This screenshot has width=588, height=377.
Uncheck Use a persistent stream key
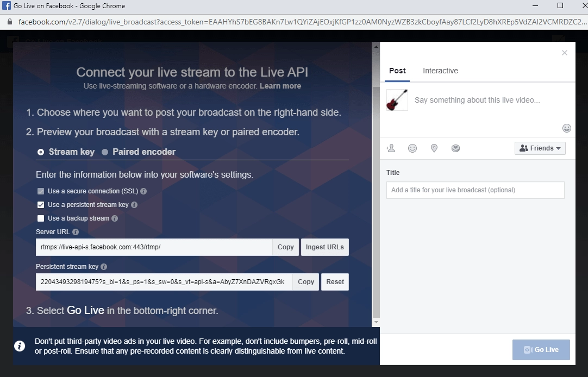click(x=41, y=205)
